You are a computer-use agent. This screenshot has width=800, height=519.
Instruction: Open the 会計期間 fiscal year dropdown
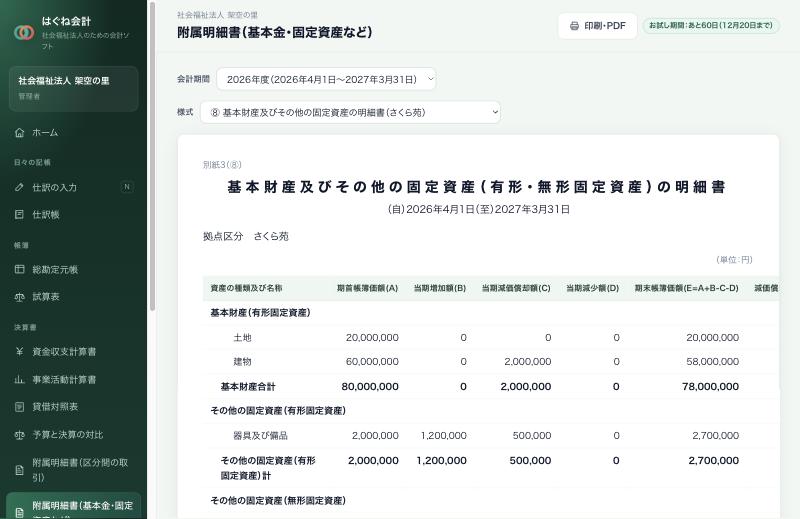pyautogui.click(x=327, y=79)
